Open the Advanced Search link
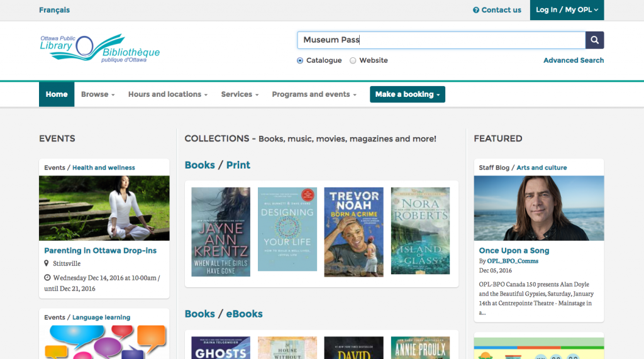This screenshot has height=359, width=644. [x=573, y=60]
